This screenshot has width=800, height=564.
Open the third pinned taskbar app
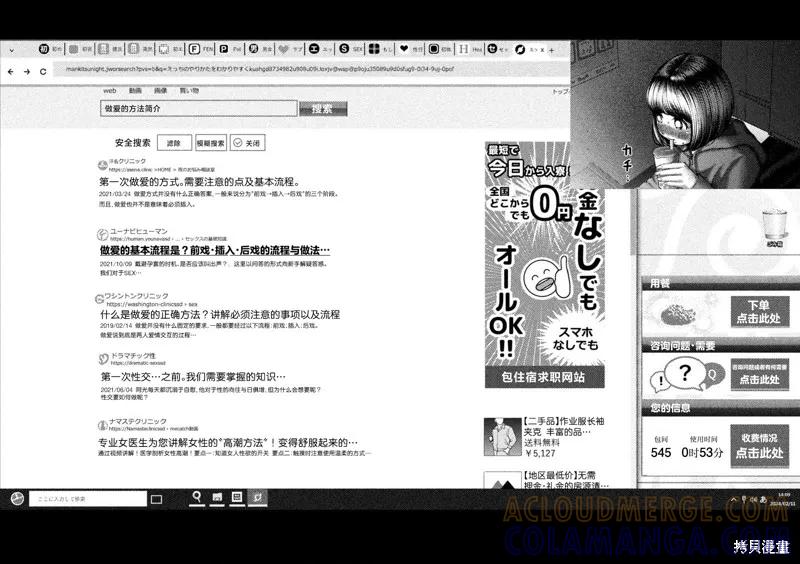pyautogui.click(x=237, y=497)
